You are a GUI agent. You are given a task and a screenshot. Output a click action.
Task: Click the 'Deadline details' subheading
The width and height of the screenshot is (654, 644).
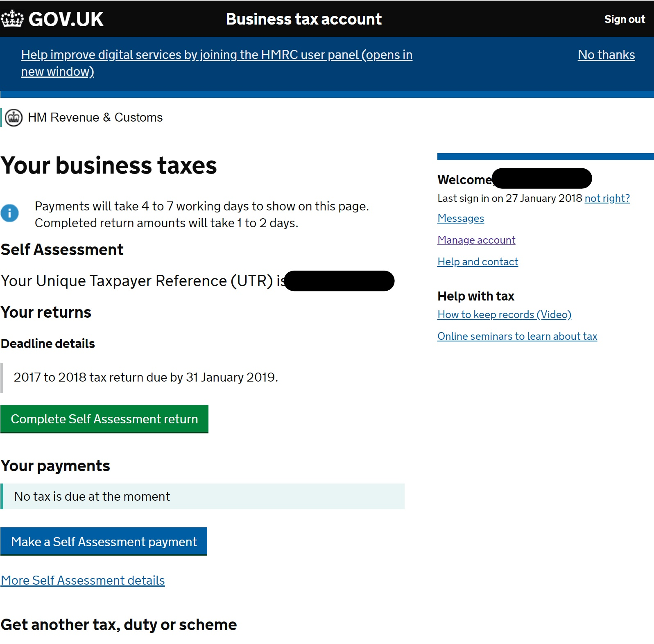pyautogui.click(x=48, y=343)
